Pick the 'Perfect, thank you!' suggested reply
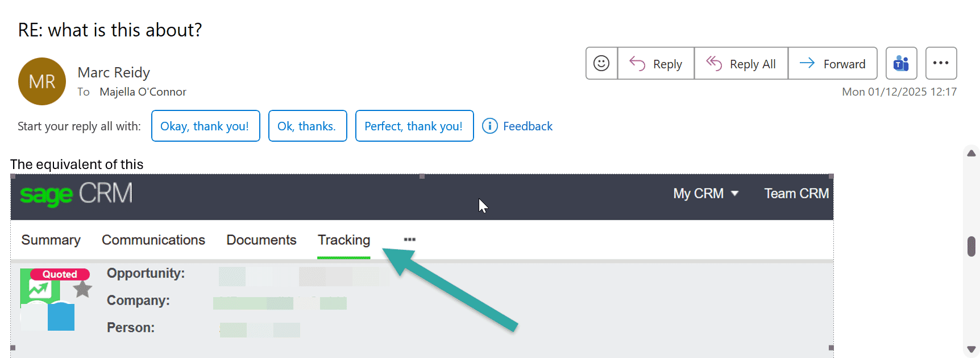This screenshot has width=980, height=358. click(x=414, y=126)
